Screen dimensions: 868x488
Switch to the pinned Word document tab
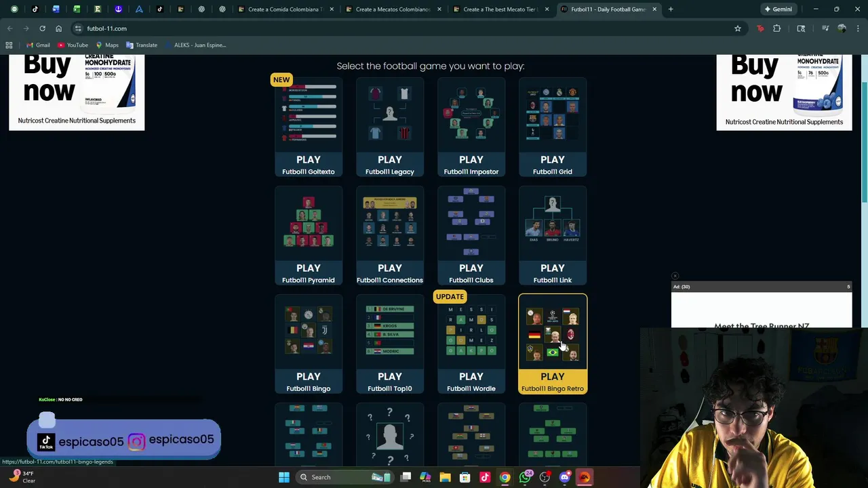click(56, 9)
